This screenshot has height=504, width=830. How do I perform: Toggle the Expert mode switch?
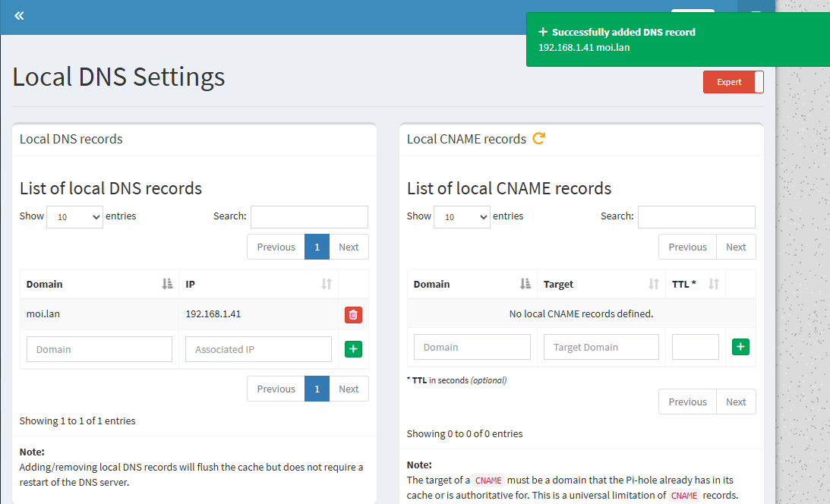(733, 82)
